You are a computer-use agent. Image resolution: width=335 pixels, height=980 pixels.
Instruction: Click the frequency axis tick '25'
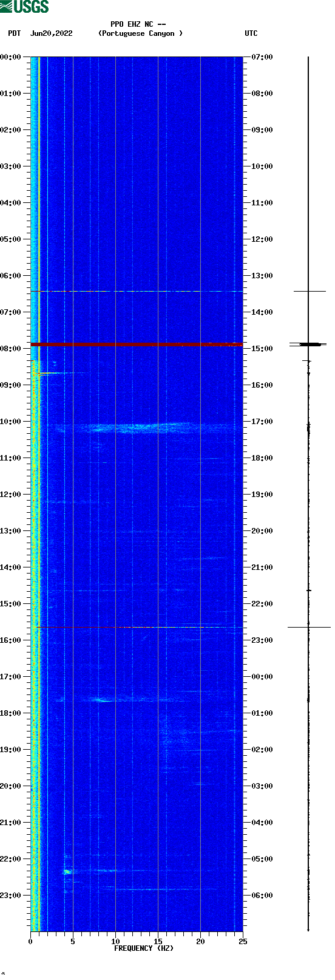243,942
